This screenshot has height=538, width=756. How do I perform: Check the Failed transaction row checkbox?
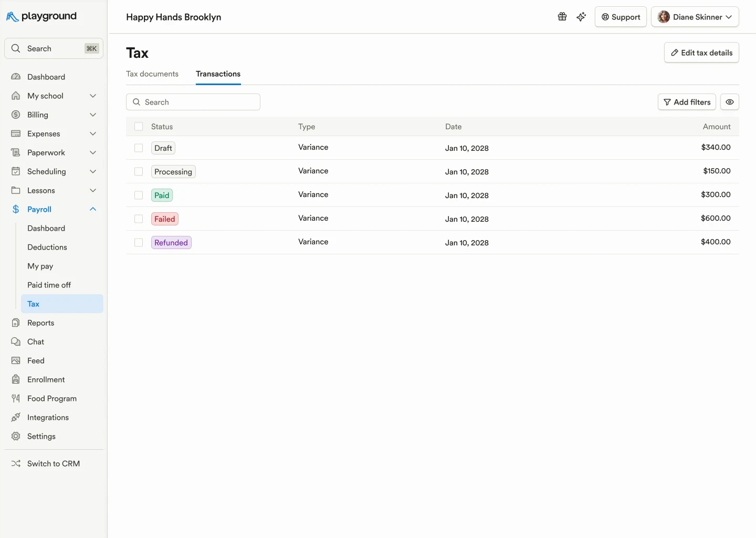(139, 219)
